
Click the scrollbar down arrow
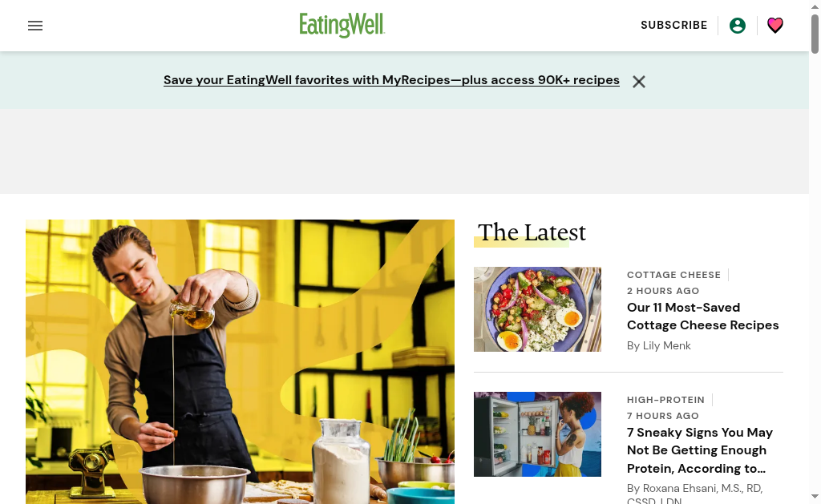point(815,496)
